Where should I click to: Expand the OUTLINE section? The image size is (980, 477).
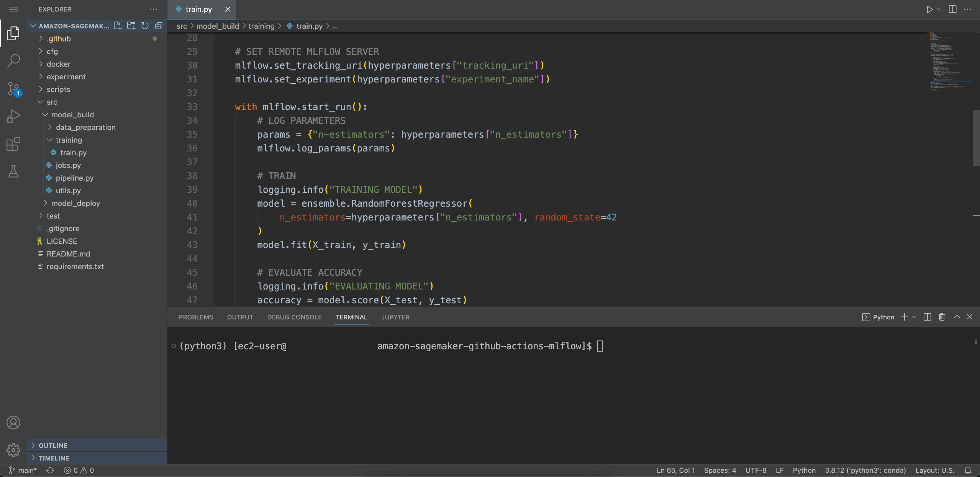[x=53, y=445]
